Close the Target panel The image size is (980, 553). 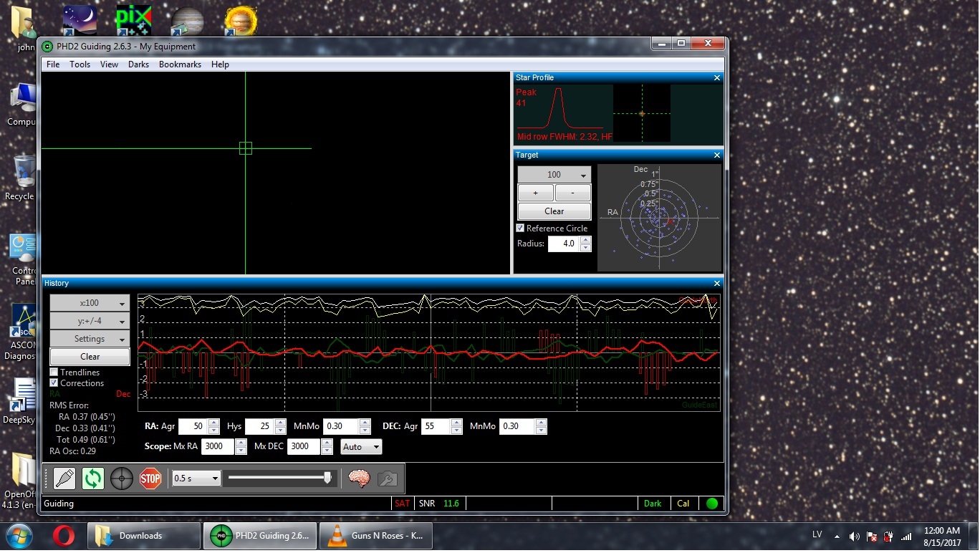tap(717, 155)
